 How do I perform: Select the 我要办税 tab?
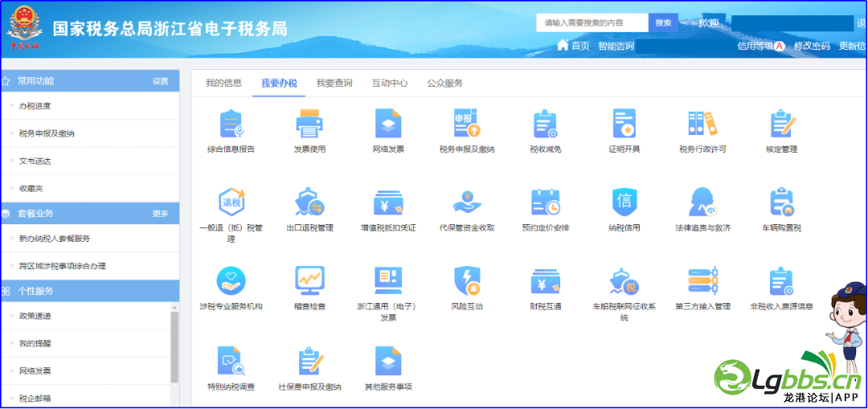coord(279,84)
